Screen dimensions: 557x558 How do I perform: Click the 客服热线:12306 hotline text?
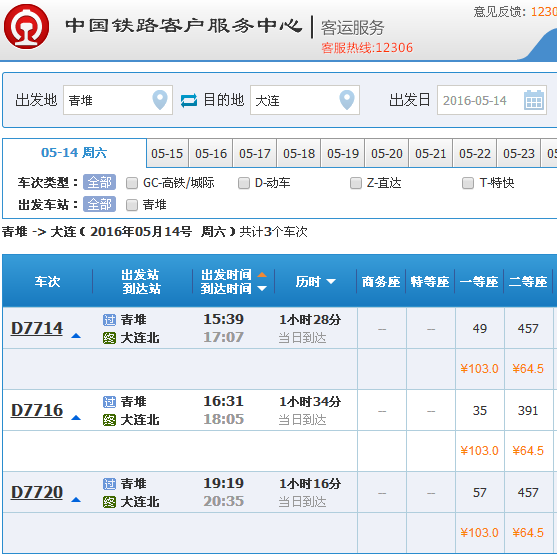[x=367, y=48]
